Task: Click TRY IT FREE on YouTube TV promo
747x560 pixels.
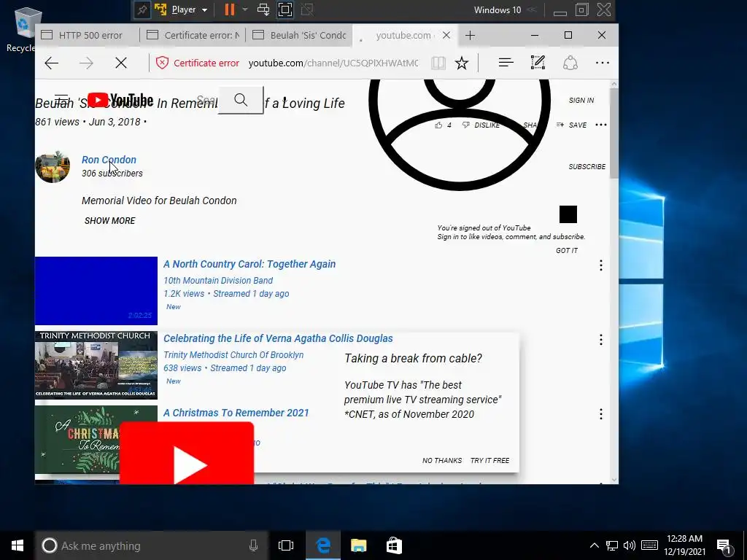Action: tap(489, 461)
